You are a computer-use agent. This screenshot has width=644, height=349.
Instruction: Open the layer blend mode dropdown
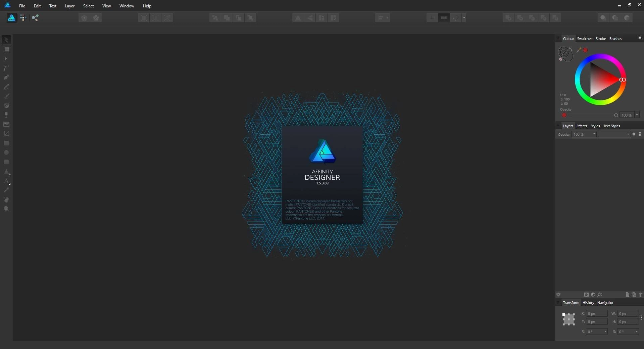pos(614,134)
